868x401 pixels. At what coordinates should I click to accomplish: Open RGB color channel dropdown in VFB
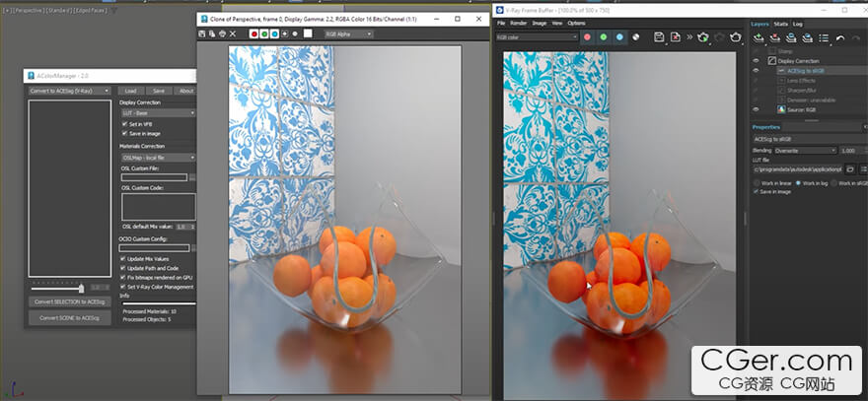pos(537,37)
